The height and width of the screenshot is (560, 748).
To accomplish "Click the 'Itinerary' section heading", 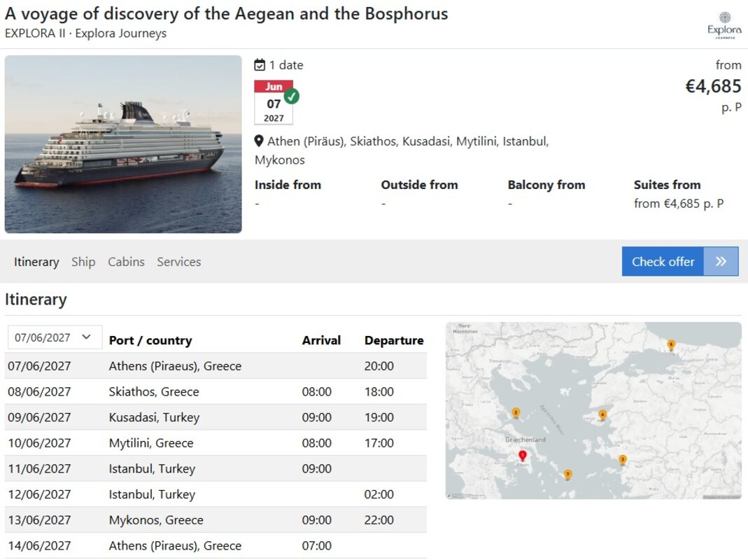I will (x=36, y=300).
